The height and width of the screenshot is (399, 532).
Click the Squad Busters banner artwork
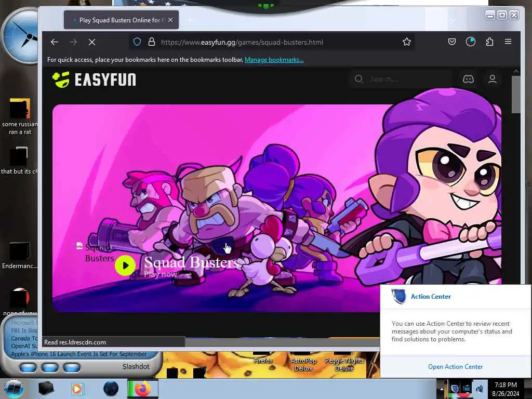277,208
